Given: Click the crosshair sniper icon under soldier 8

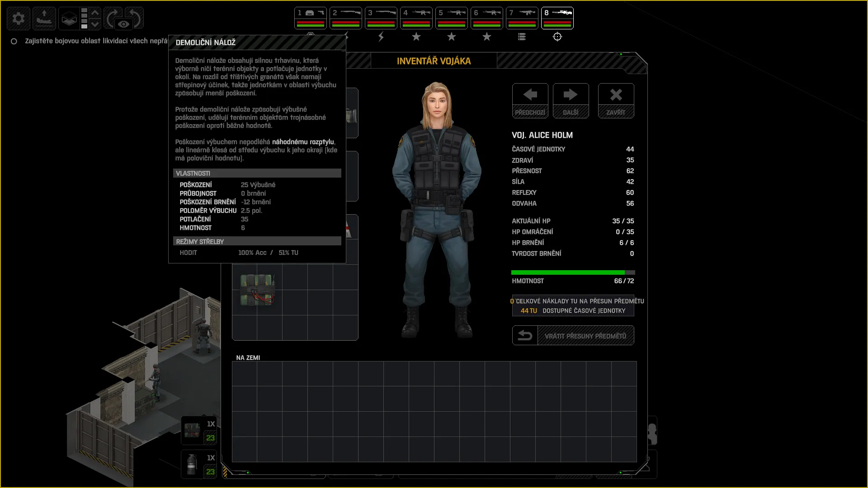Looking at the screenshot, I should pyautogui.click(x=557, y=37).
